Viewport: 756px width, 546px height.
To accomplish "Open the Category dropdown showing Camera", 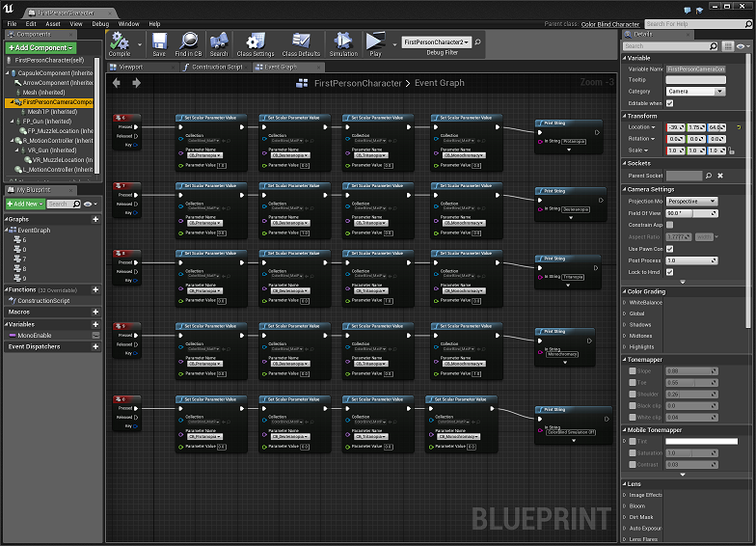I will 696,91.
